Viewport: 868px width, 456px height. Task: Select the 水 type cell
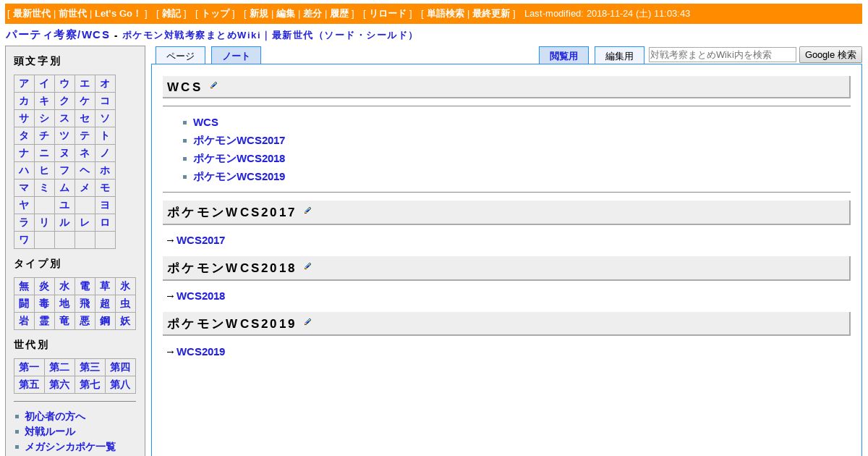click(x=64, y=287)
